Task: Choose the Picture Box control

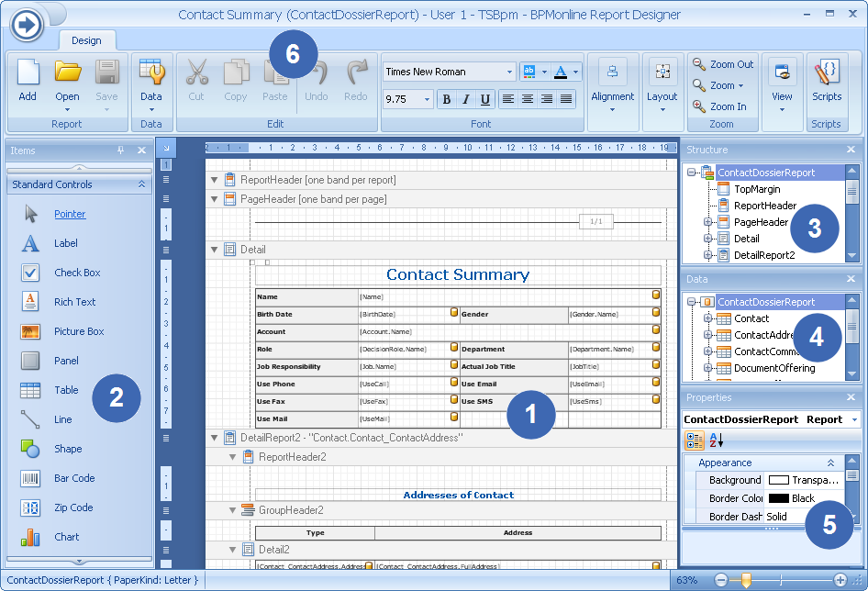Action: (31, 331)
